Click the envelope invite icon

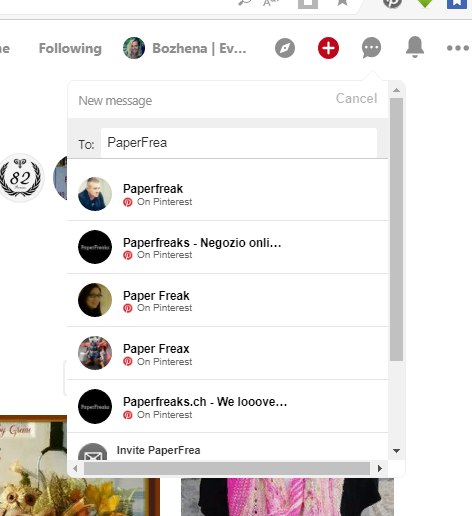(93, 452)
